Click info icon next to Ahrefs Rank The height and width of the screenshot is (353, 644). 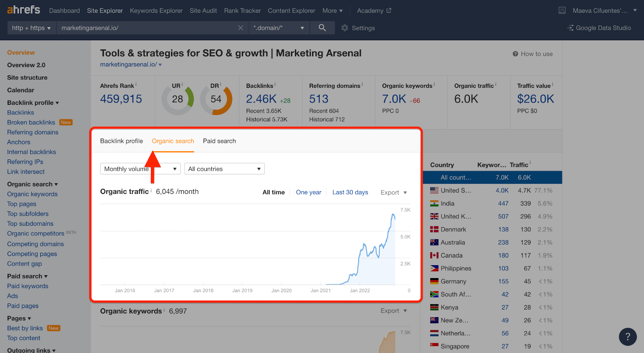pos(136,85)
